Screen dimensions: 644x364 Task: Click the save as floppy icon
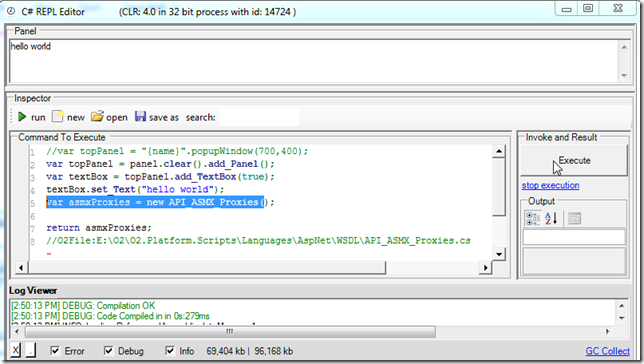(140, 117)
